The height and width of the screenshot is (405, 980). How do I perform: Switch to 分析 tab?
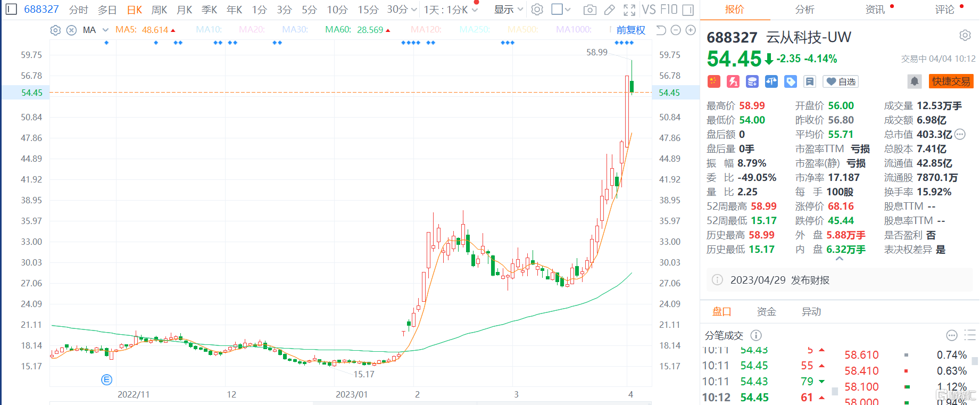(804, 10)
